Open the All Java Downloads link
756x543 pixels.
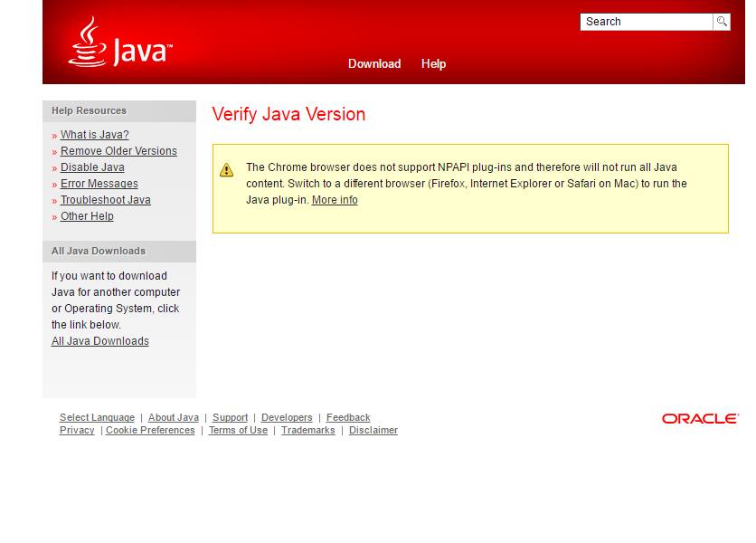99,341
